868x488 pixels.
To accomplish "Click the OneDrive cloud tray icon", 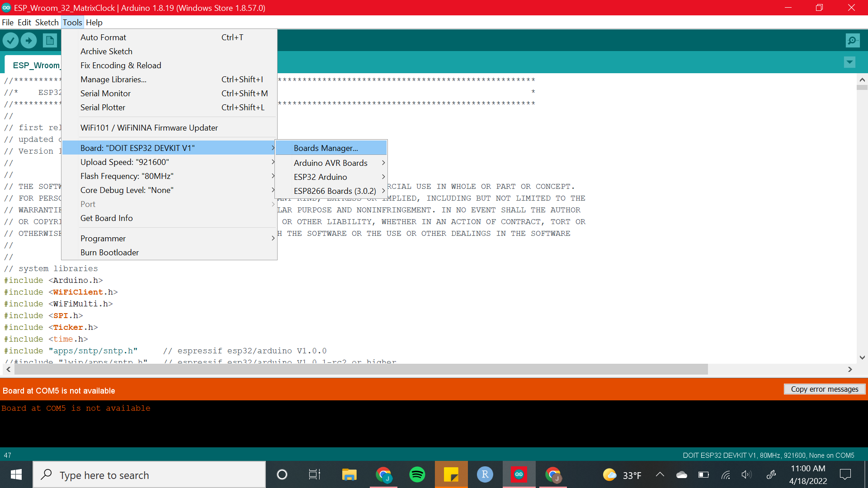I will point(682,474).
